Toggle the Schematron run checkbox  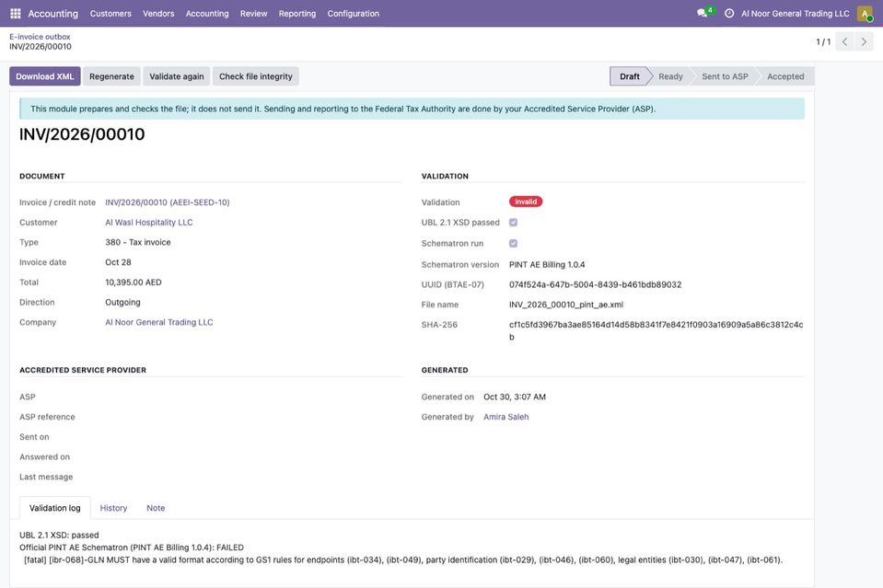point(513,243)
